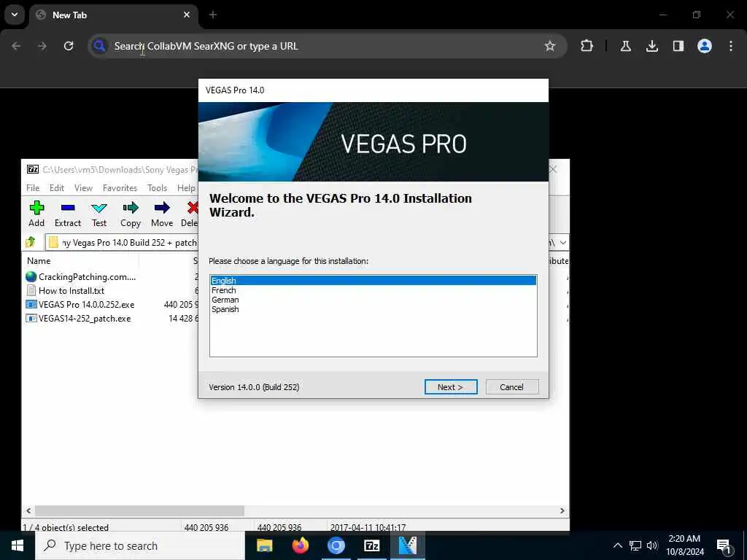
Task: Open Firefox from taskbar
Action: pyautogui.click(x=300, y=545)
